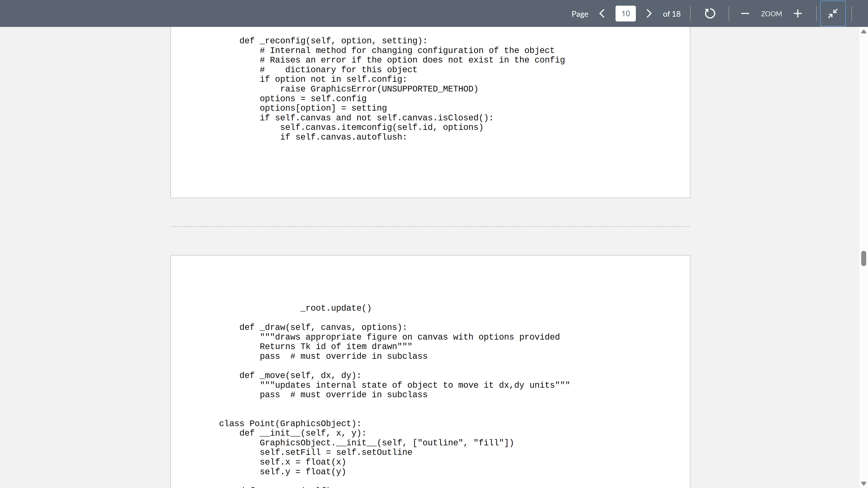Click the 'def _draw(self, canvas, options):' line
This screenshot has width=868, height=488.
[323, 327]
